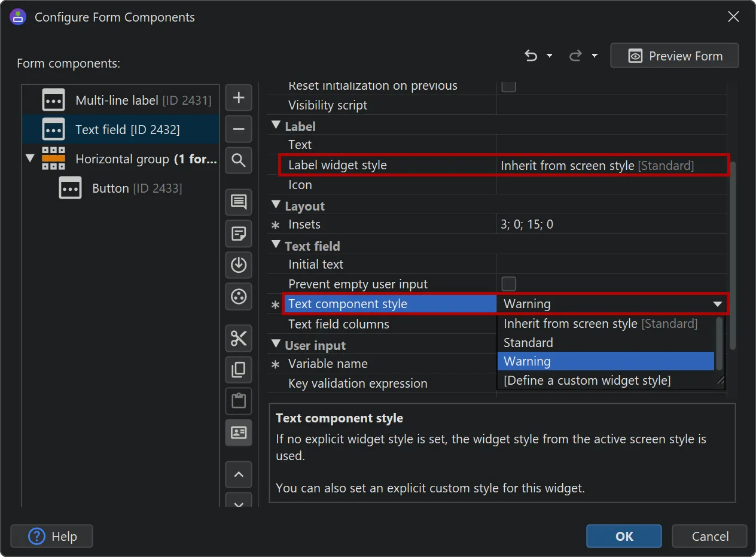Screen dimensions: 756x557
Task: Select Standard in style dropdown list
Action: tap(528, 343)
